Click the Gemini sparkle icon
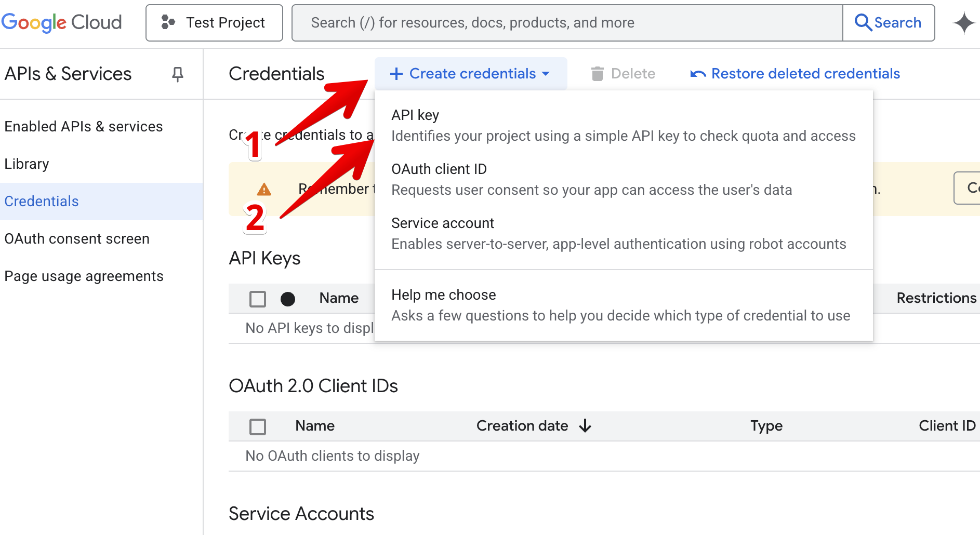 coord(964,23)
